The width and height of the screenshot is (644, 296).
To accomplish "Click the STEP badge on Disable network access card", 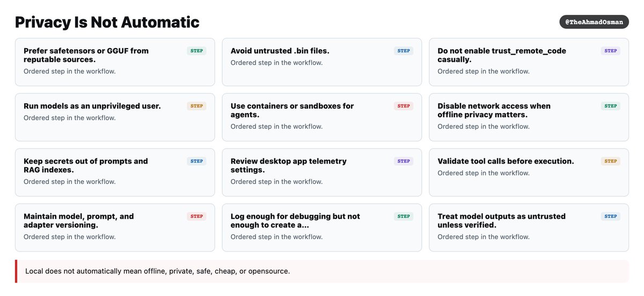I will tap(611, 106).
